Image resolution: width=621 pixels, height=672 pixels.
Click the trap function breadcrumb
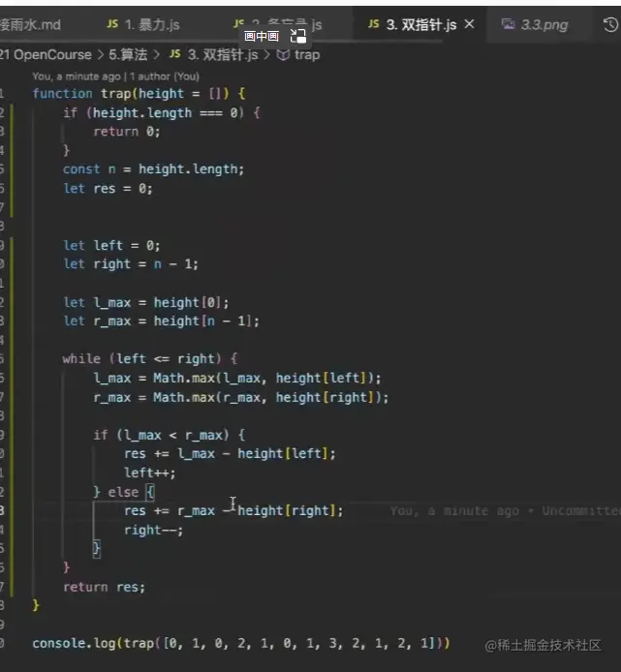(x=307, y=55)
